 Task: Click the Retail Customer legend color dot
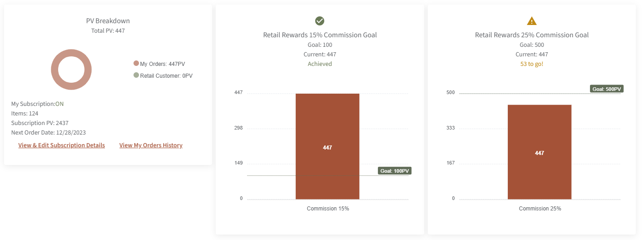coord(136,75)
